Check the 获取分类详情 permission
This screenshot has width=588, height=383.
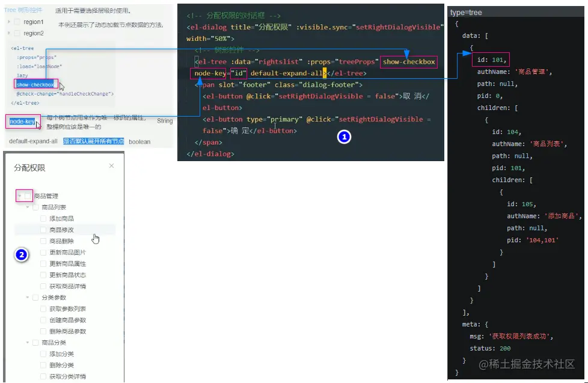click(x=43, y=376)
